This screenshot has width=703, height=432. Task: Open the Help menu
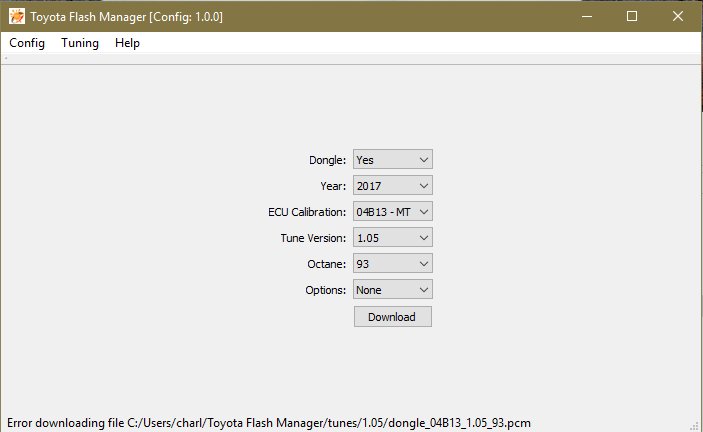(x=127, y=43)
